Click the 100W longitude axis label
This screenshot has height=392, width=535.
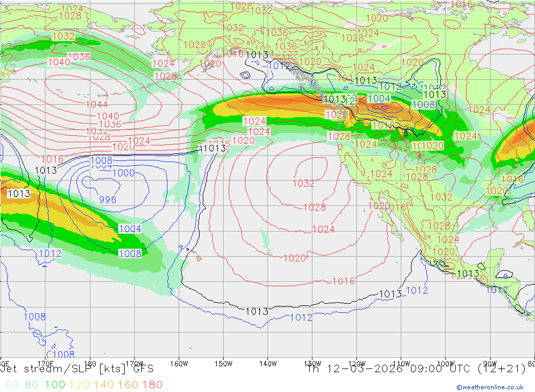coord(446,363)
